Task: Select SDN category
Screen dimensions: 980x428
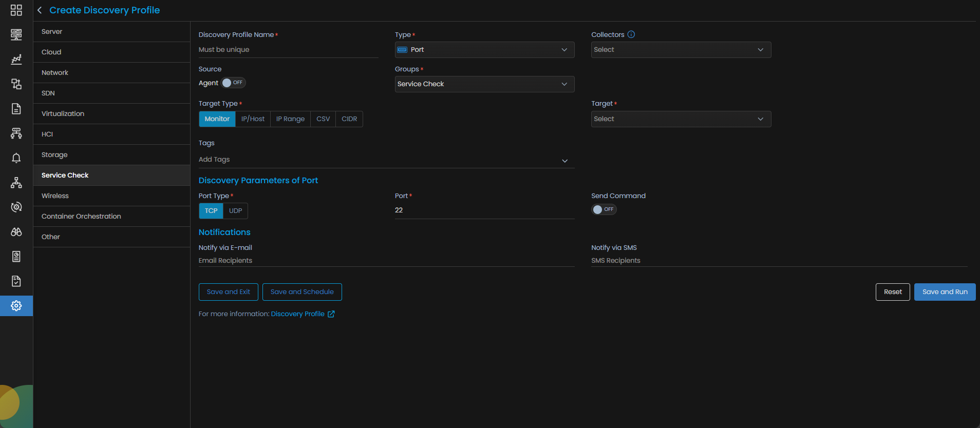Action: coord(111,93)
